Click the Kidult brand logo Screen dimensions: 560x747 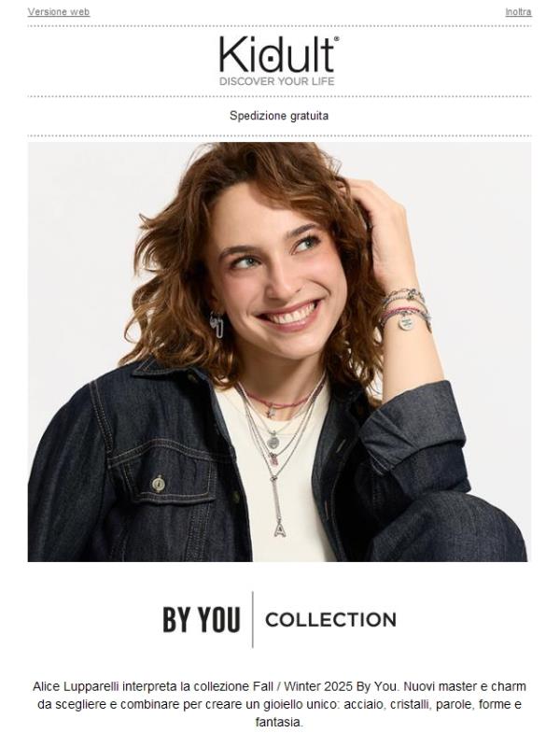[x=279, y=54]
